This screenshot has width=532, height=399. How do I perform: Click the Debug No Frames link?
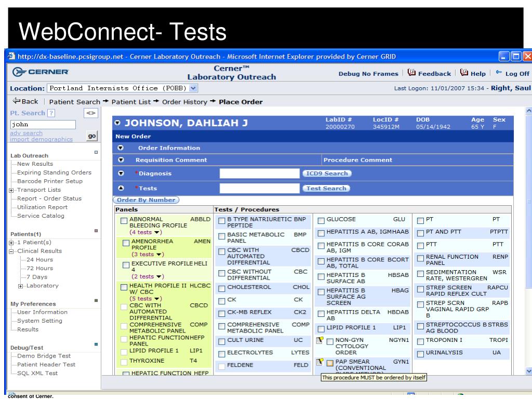pos(368,74)
